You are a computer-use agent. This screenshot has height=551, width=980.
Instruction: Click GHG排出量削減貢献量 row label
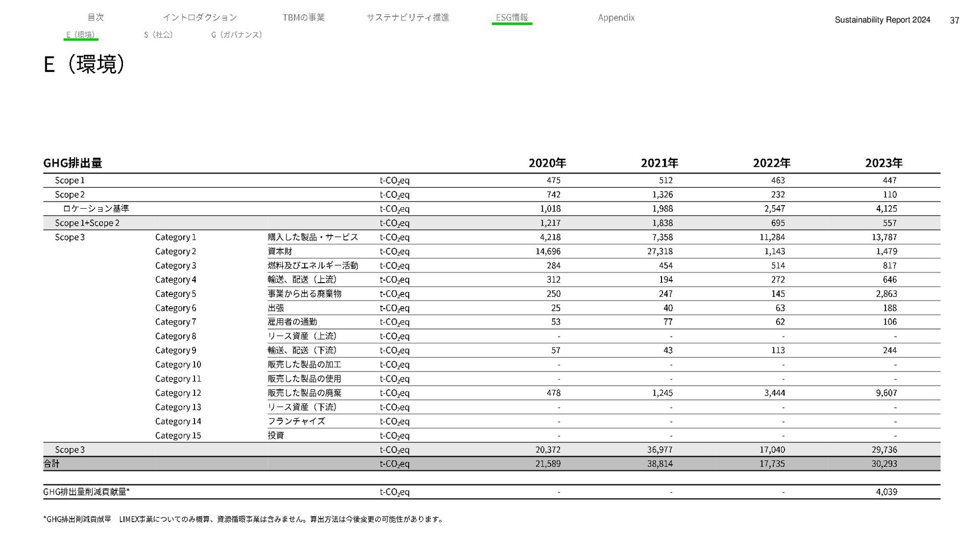(86, 492)
